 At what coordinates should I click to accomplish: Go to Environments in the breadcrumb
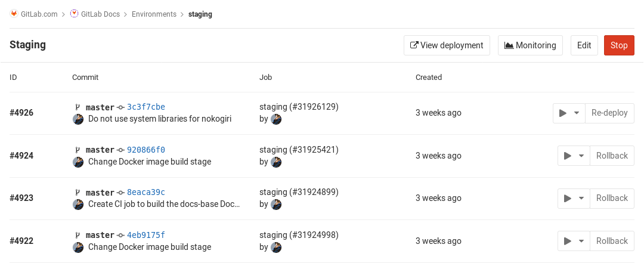point(154,14)
